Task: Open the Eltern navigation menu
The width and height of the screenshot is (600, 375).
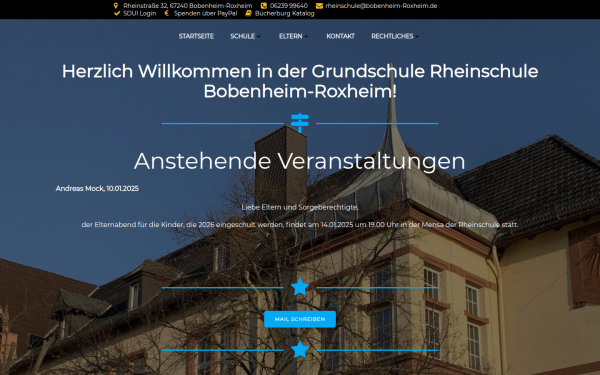Action: pos(290,36)
